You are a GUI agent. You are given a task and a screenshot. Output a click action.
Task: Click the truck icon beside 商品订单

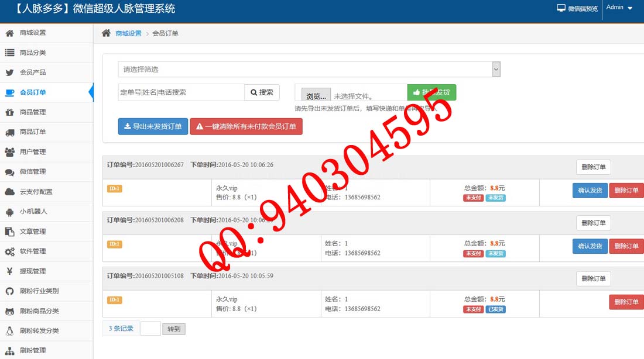point(9,132)
